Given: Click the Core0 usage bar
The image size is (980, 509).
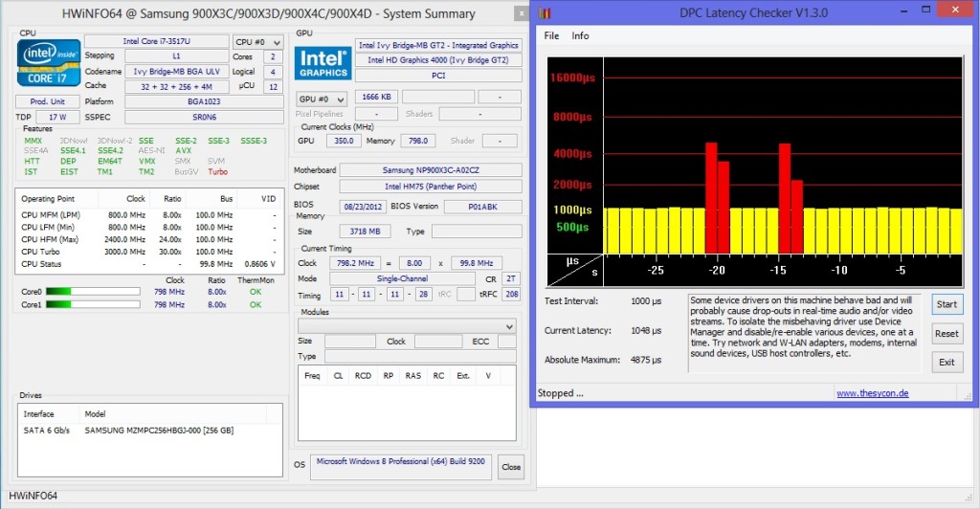Looking at the screenshot, I should tap(93, 292).
